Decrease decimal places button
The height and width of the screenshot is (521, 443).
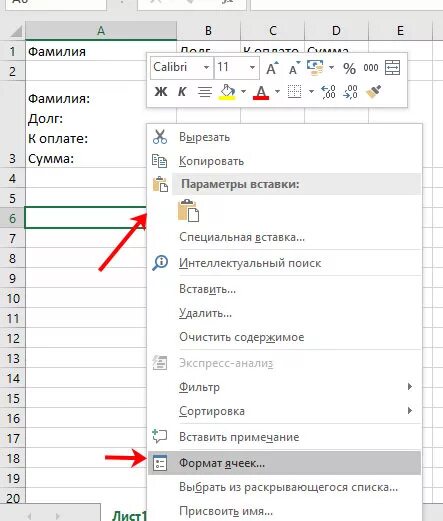(350, 92)
